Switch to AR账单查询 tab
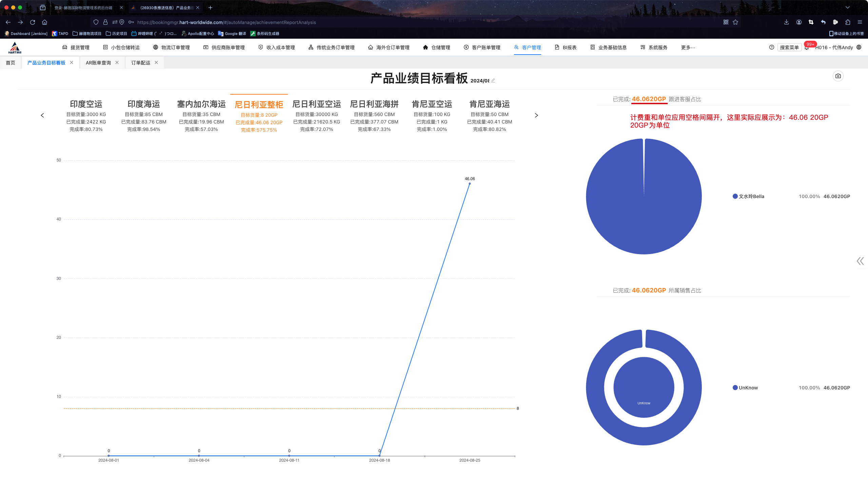This screenshot has height=480, width=868. tap(98, 63)
